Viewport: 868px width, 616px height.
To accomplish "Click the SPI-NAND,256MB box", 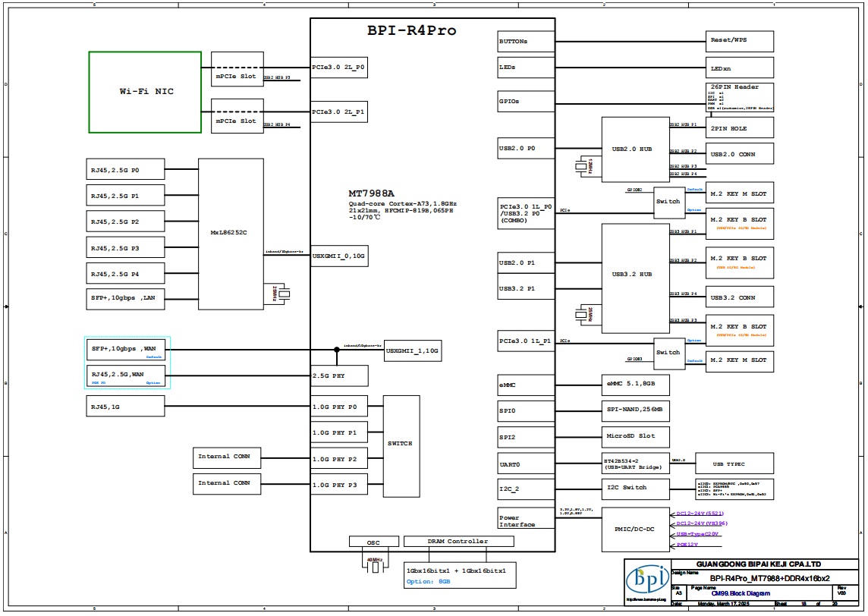I will tap(636, 410).
